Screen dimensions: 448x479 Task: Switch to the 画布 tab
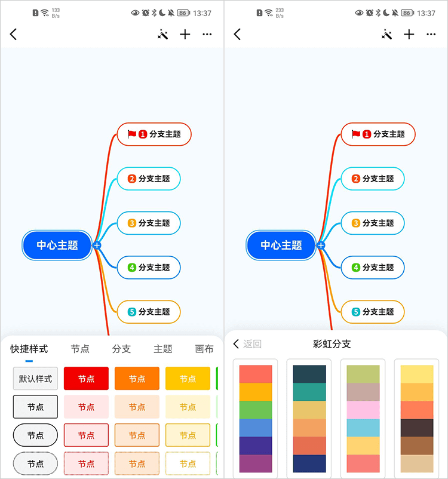tap(204, 349)
